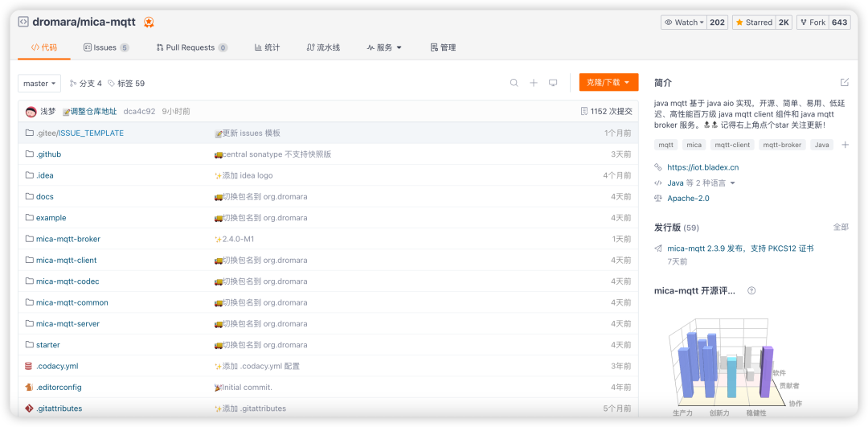
Task: Open the .idea folder
Action: [45, 175]
